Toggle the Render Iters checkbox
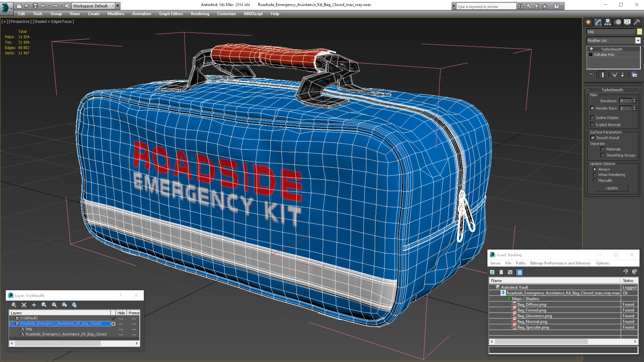The image size is (644, 362). tap(592, 108)
